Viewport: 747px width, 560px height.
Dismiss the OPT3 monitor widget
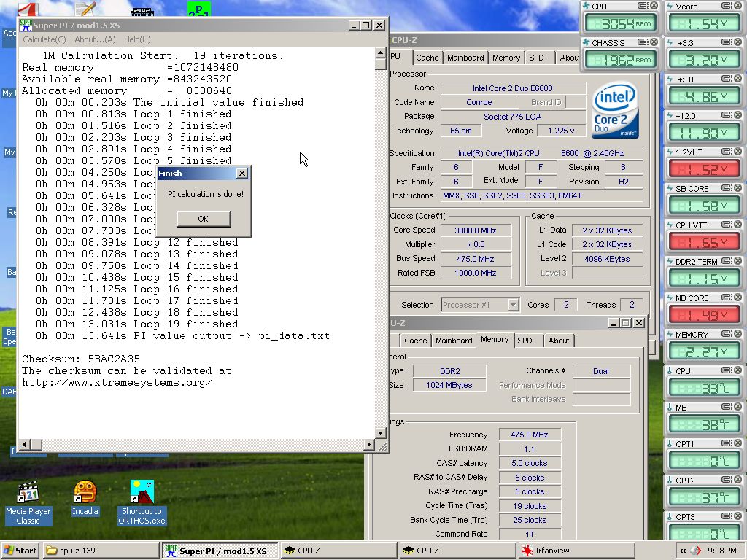[738, 517]
